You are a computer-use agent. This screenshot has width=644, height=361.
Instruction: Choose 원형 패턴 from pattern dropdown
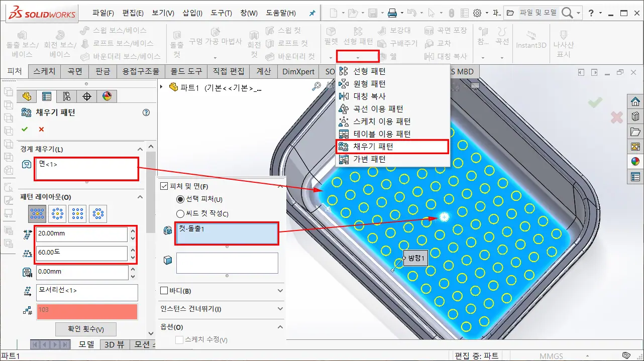369,84
